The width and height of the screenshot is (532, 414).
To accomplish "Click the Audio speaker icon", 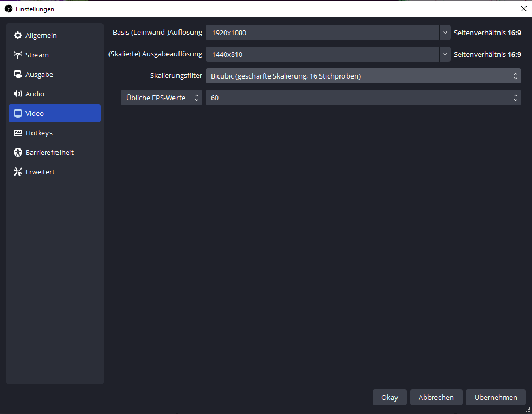I will (17, 94).
